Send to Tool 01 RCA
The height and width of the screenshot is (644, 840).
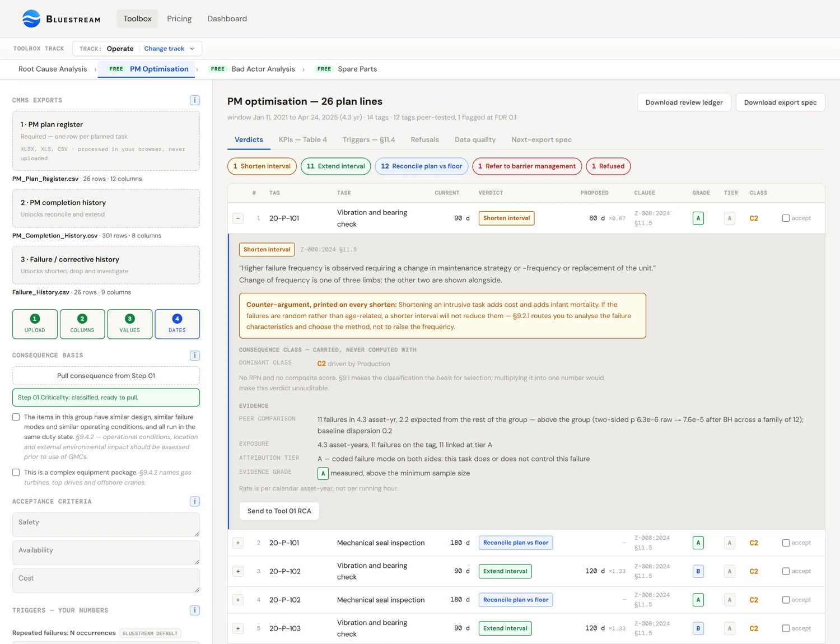(279, 511)
